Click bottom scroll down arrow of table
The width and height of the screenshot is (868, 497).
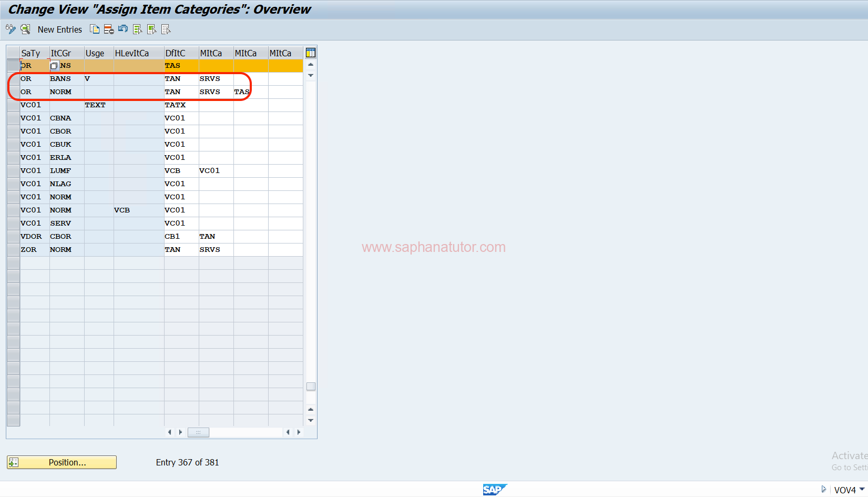point(311,420)
